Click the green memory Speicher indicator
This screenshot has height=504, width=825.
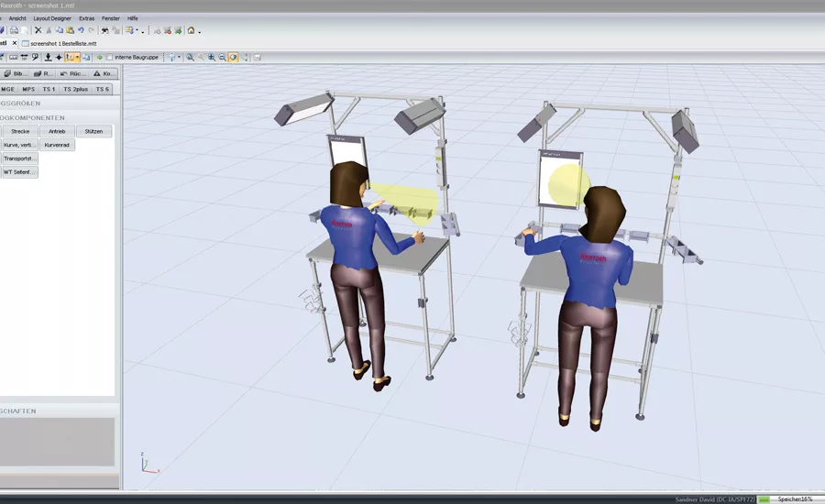764,499
